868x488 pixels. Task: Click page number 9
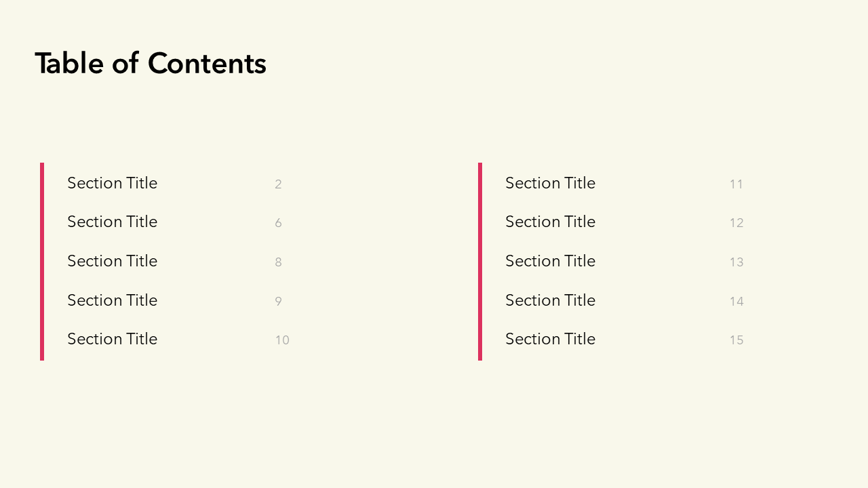pyautogui.click(x=278, y=302)
